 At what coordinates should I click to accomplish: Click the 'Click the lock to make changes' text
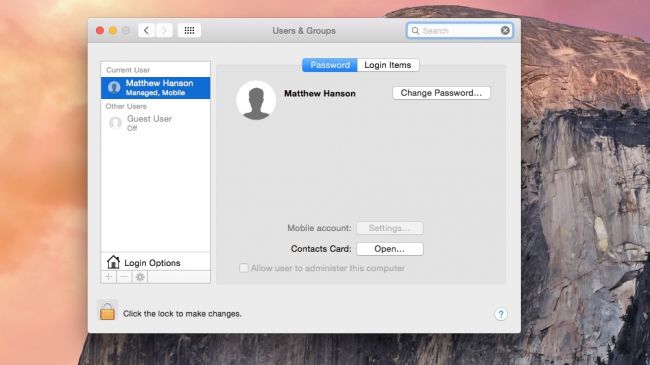(x=182, y=314)
